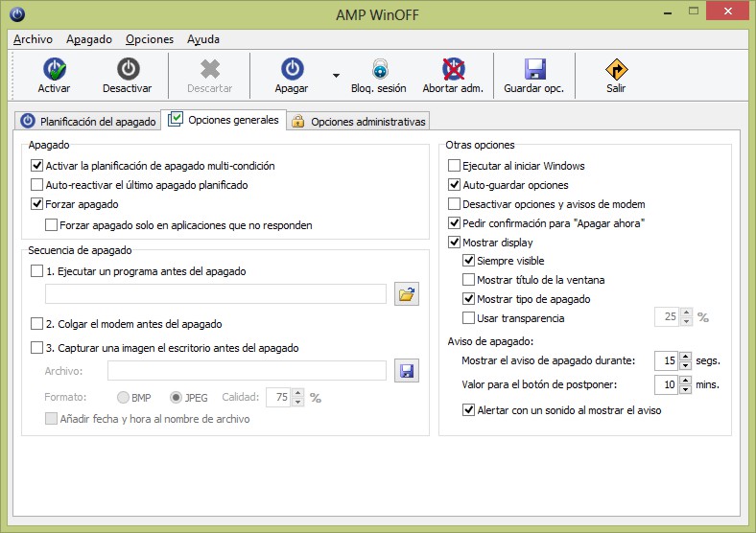Check Añadir fecha y hora al nombre
Viewport: 756px width, 533px height.
(x=51, y=418)
